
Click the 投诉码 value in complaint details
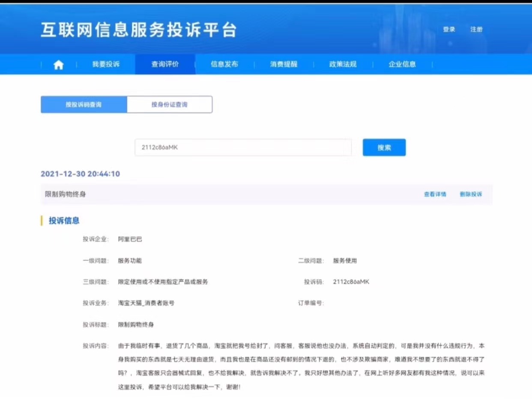click(x=351, y=282)
